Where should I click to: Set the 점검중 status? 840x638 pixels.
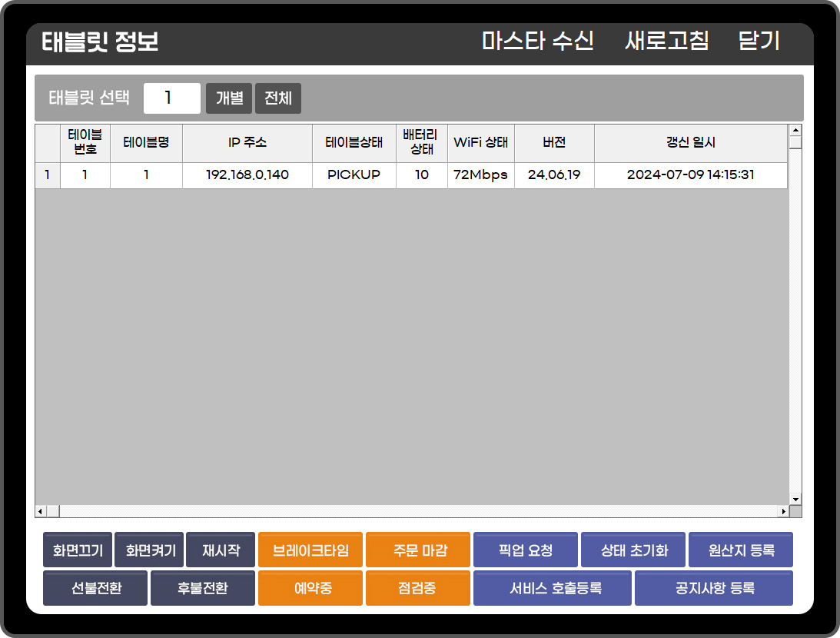418,588
